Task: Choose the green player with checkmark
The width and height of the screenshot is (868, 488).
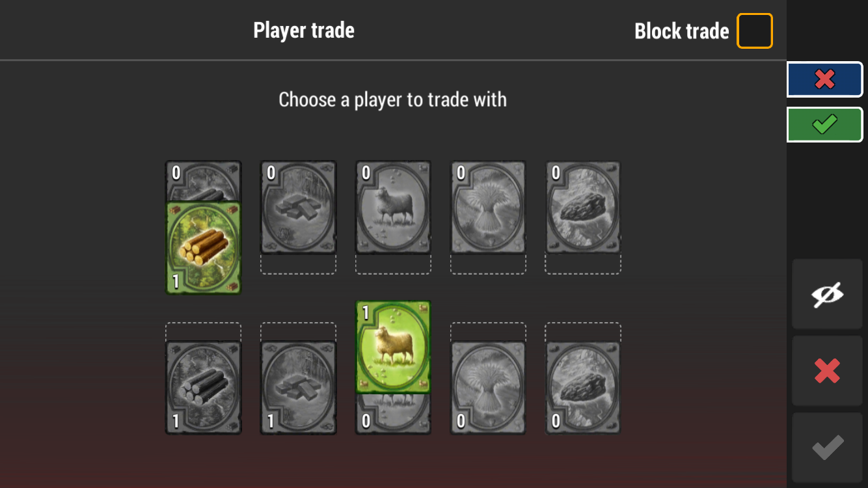Action: [824, 124]
